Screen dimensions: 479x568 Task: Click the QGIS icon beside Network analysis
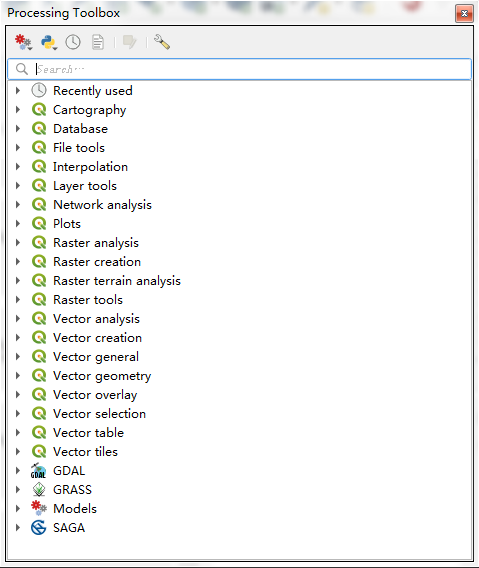[39, 204]
